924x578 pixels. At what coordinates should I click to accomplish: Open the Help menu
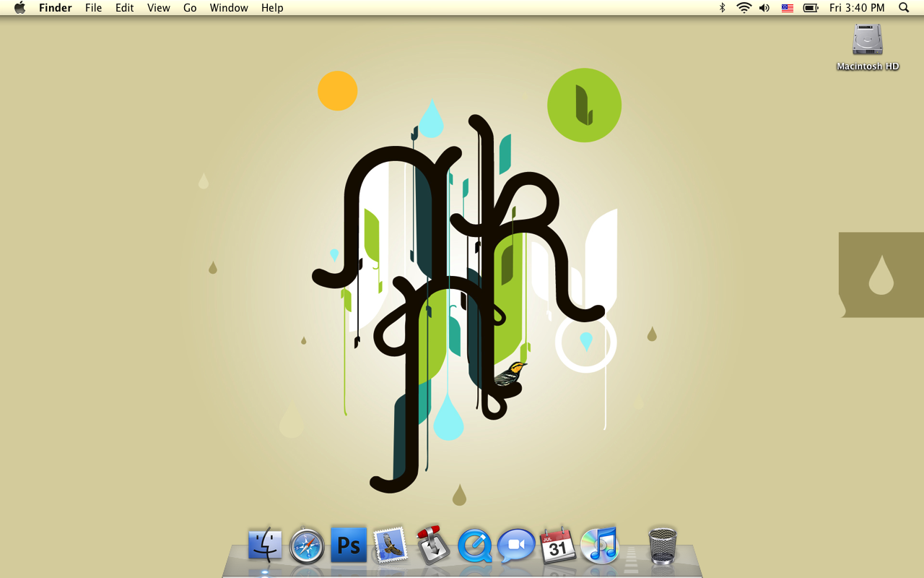click(x=272, y=8)
